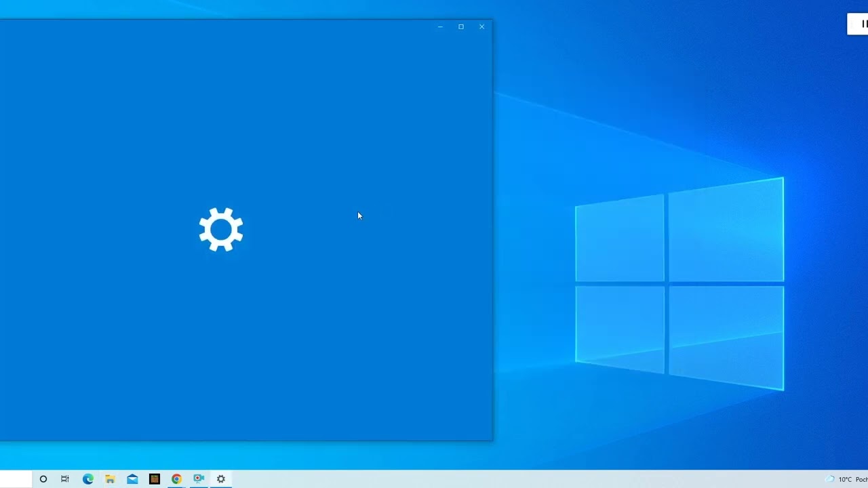Select the Settings gear on taskbar
Viewport: 868px width, 488px height.
click(221, 479)
